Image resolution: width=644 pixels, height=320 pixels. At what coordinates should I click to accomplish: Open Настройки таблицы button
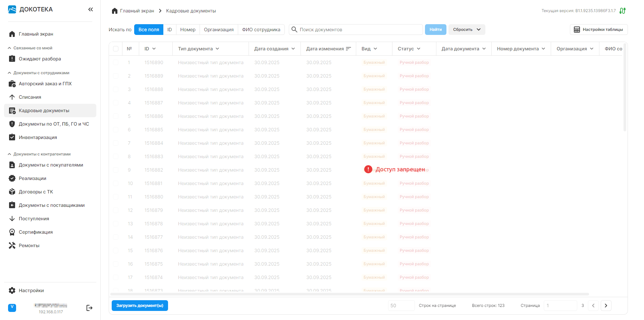pos(598,30)
